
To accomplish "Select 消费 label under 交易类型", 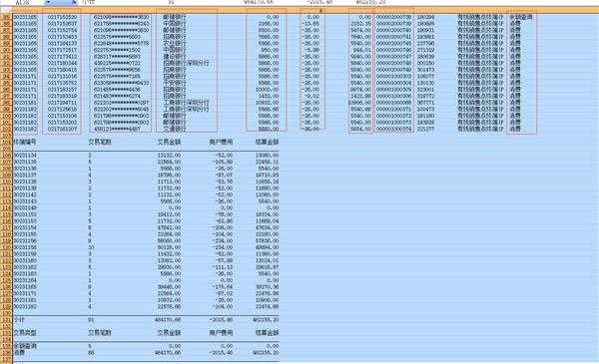I will coord(19,353).
